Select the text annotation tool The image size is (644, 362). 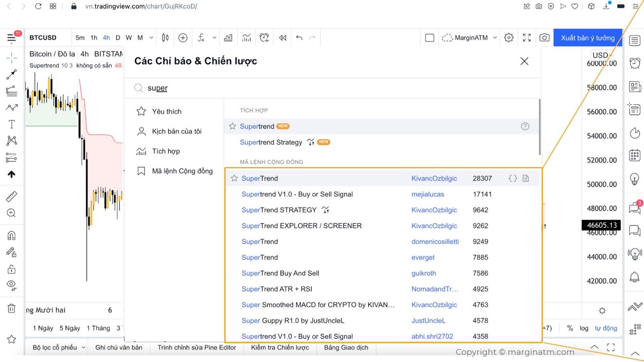point(12,124)
